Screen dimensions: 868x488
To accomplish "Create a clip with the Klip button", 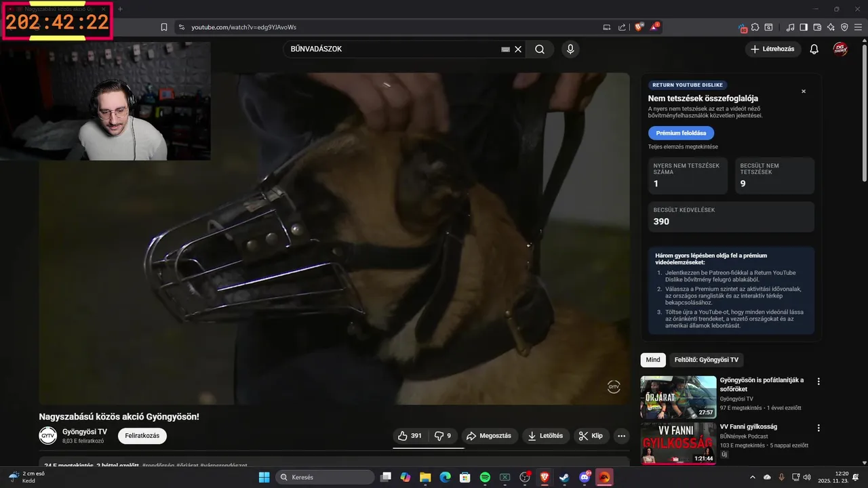I will [x=591, y=436].
